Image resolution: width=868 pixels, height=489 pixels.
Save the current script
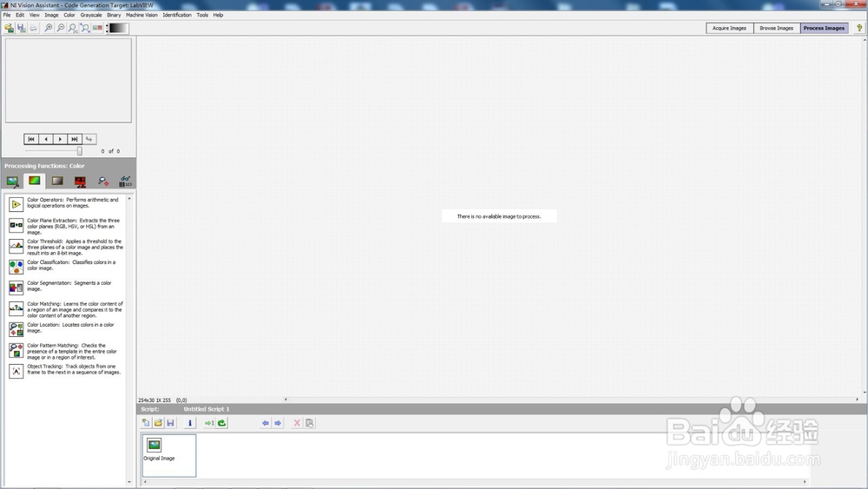tap(170, 422)
